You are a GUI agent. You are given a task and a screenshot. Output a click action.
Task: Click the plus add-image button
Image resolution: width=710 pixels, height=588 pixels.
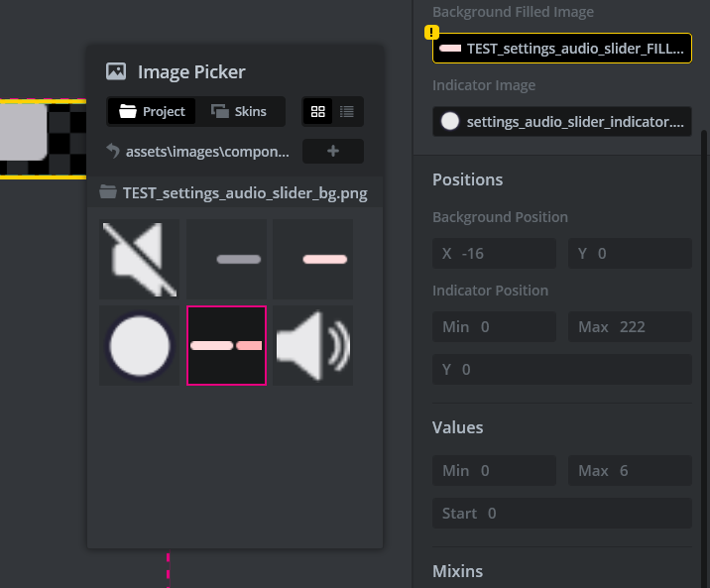[333, 151]
